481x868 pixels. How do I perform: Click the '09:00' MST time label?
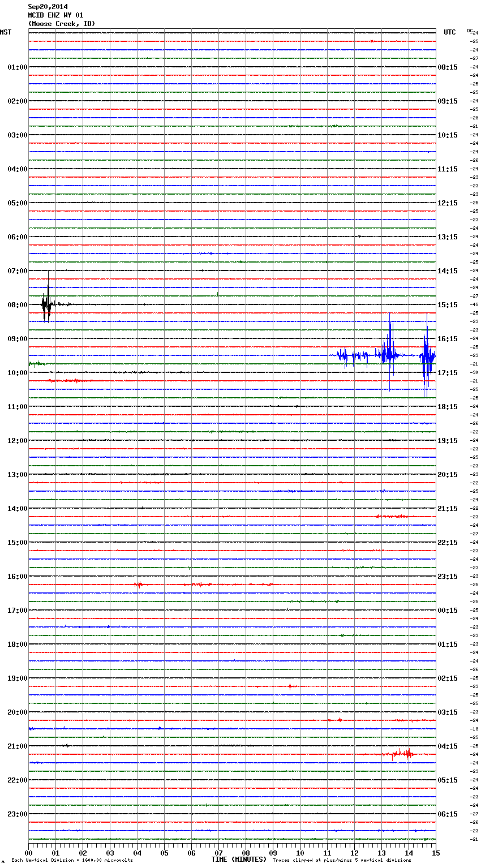[17, 339]
